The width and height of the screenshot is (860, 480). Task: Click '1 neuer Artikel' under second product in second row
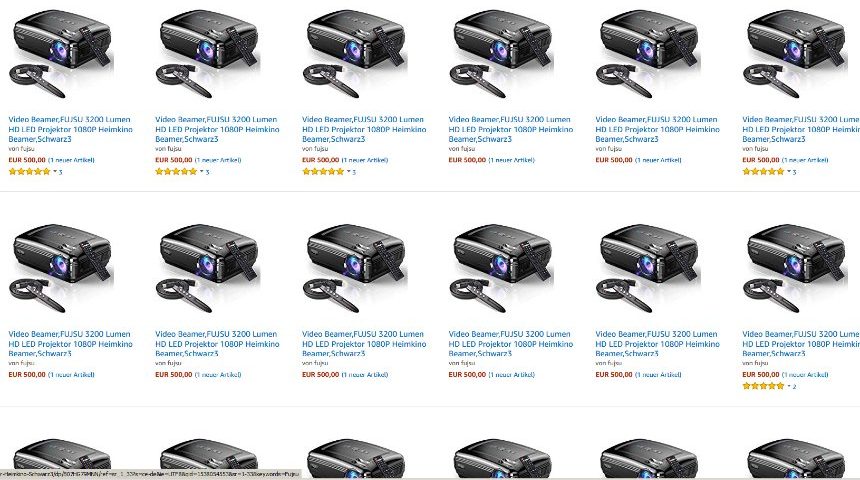[218, 375]
